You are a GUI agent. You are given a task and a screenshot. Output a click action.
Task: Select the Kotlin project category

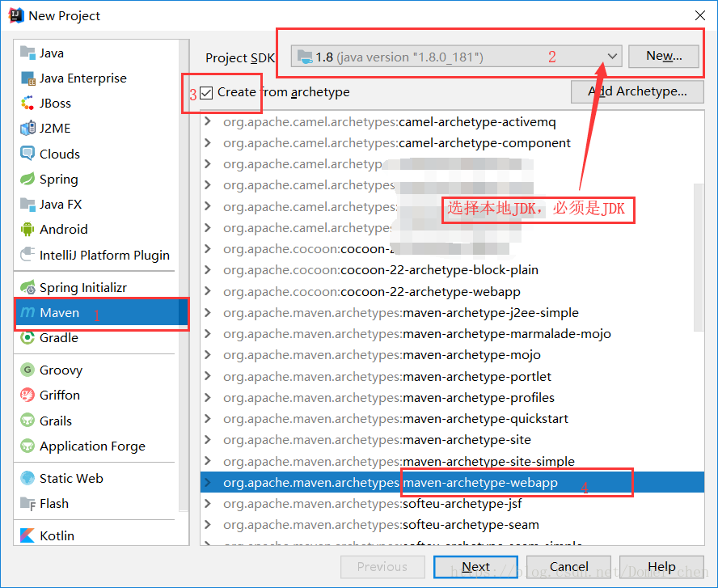(96, 535)
